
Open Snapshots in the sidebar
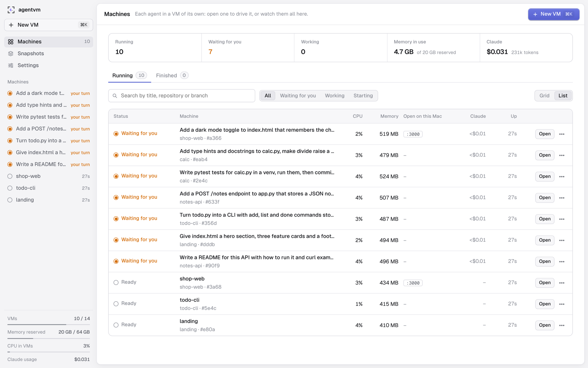coord(49,54)
